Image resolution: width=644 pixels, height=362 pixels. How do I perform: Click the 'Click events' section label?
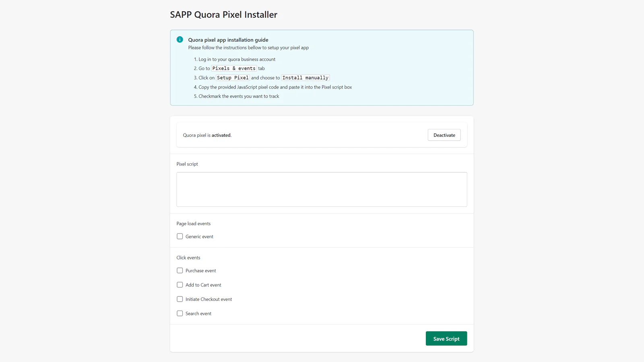188,258
